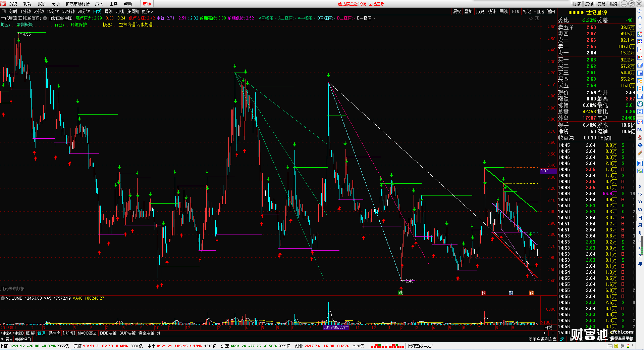Screen dimensions: 644x350
Task: Open the indicator dropdown beside 世纪星源(日线,前复权)
Action: 45,18
